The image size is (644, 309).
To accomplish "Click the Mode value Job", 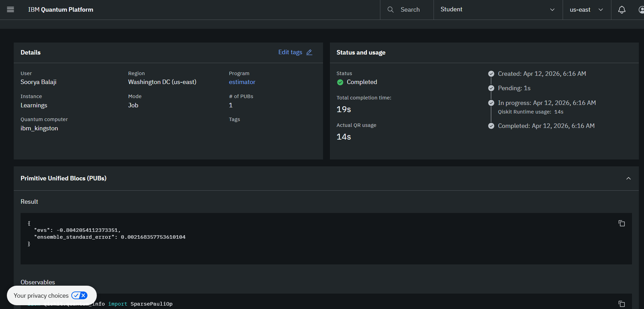I will click(133, 105).
